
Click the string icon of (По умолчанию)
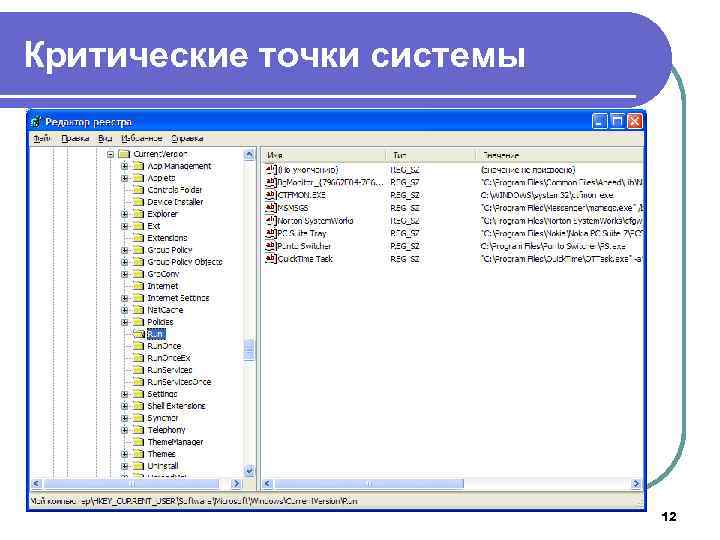(x=271, y=169)
